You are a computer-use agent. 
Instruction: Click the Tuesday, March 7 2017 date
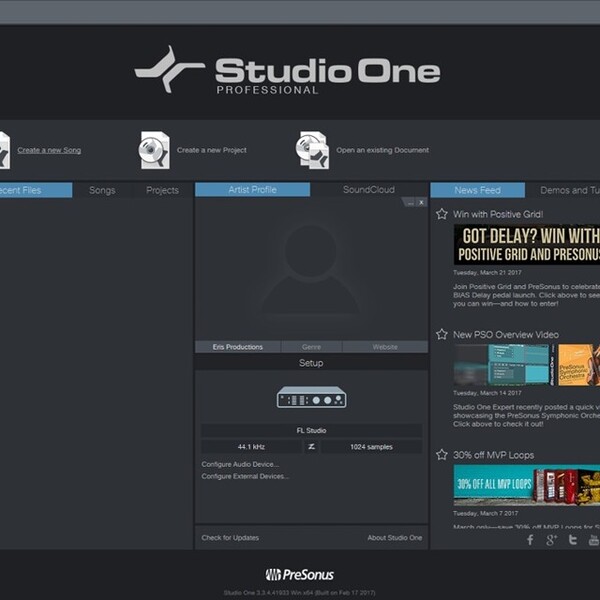[x=486, y=513]
